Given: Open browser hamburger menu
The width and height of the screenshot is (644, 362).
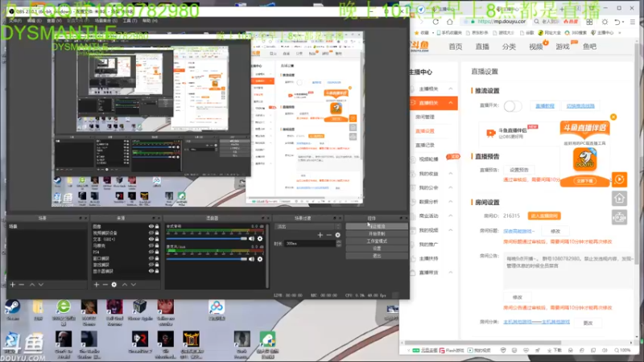Looking at the screenshot, I should click(x=633, y=22).
